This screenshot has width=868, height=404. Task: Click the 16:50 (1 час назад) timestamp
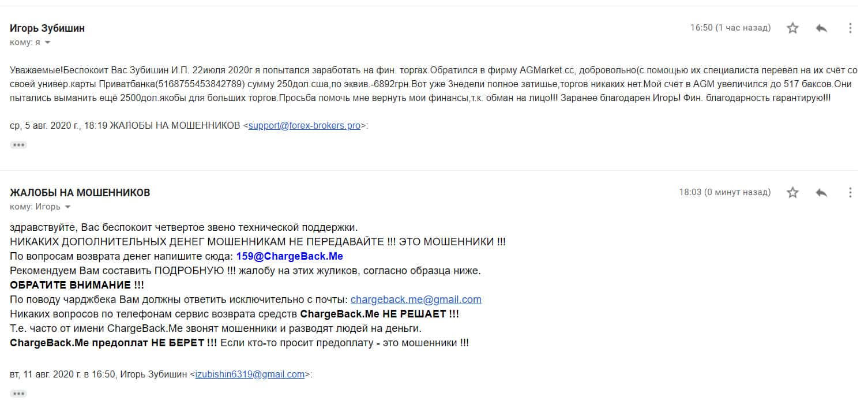click(x=730, y=28)
